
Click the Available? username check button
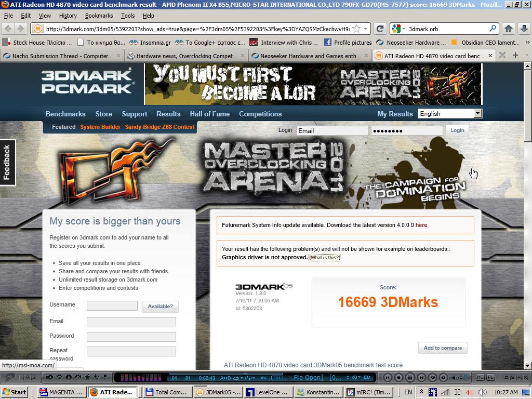[160, 307]
